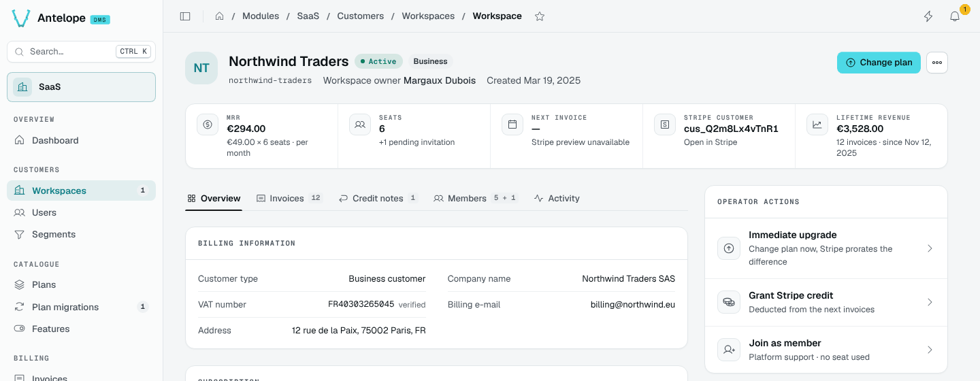Toggle the sidebar panel icon

tap(185, 16)
